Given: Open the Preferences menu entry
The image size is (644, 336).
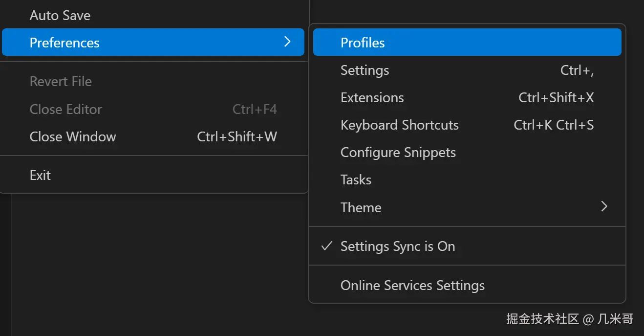Looking at the screenshot, I should pos(64,43).
